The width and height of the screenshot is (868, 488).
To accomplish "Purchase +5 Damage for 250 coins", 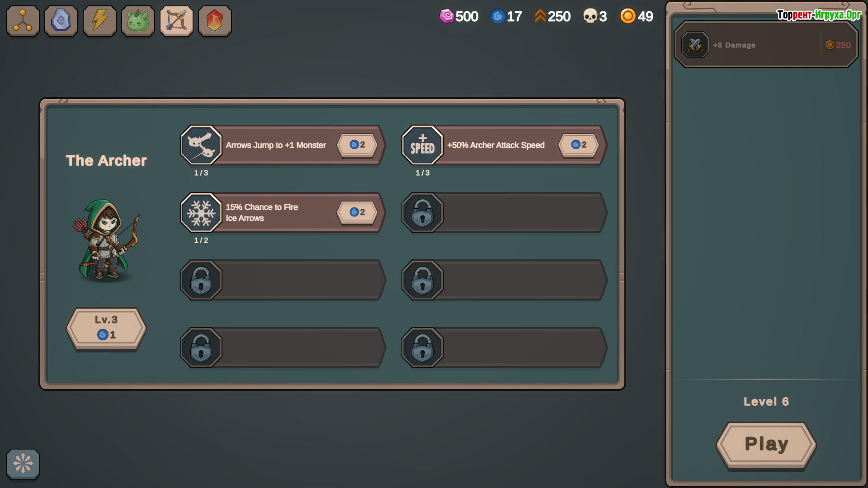I will [x=839, y=45].
